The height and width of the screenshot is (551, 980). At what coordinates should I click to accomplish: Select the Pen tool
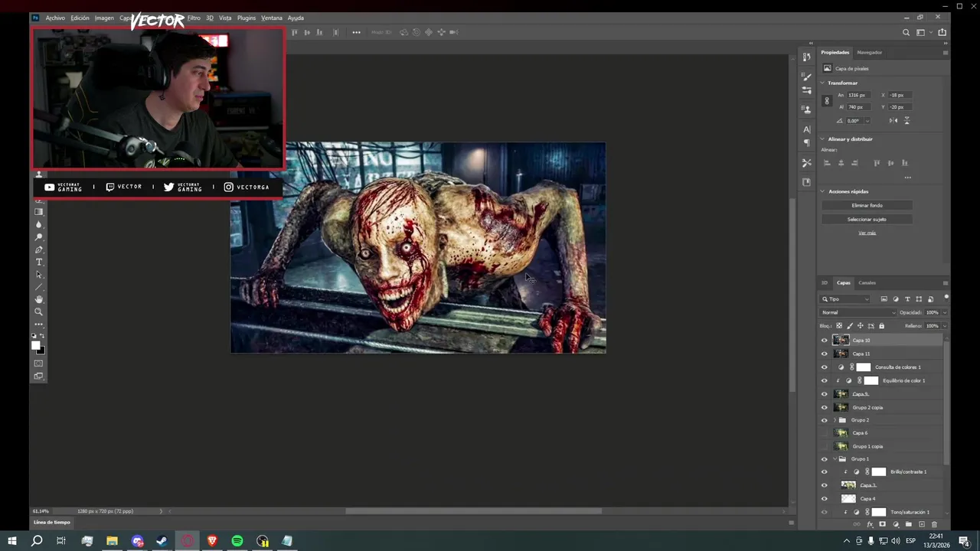click(x=39, y=249)
